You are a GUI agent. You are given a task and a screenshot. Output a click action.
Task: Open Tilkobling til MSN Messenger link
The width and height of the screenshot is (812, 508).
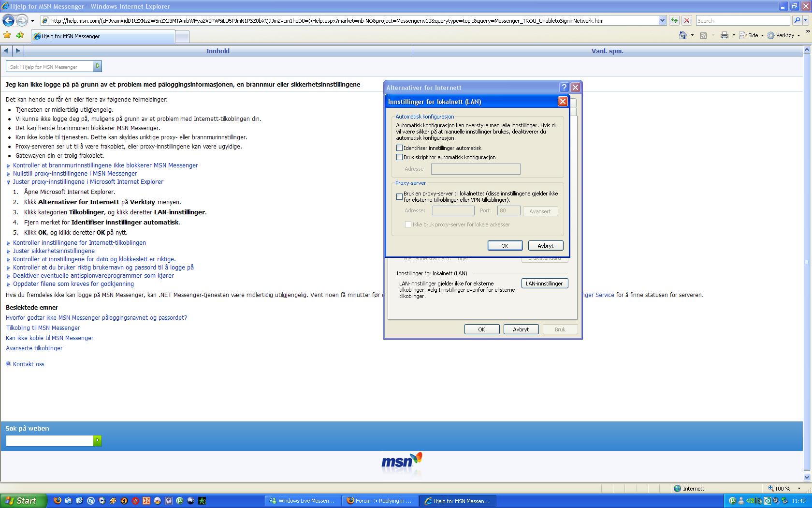click(x=43, y=328)
